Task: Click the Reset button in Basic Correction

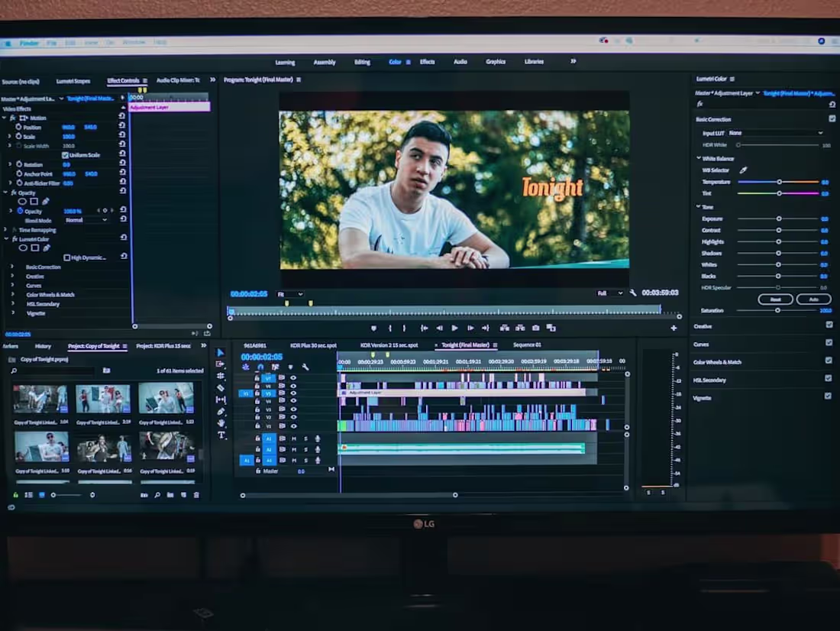Action: click(x=775, y=299)
